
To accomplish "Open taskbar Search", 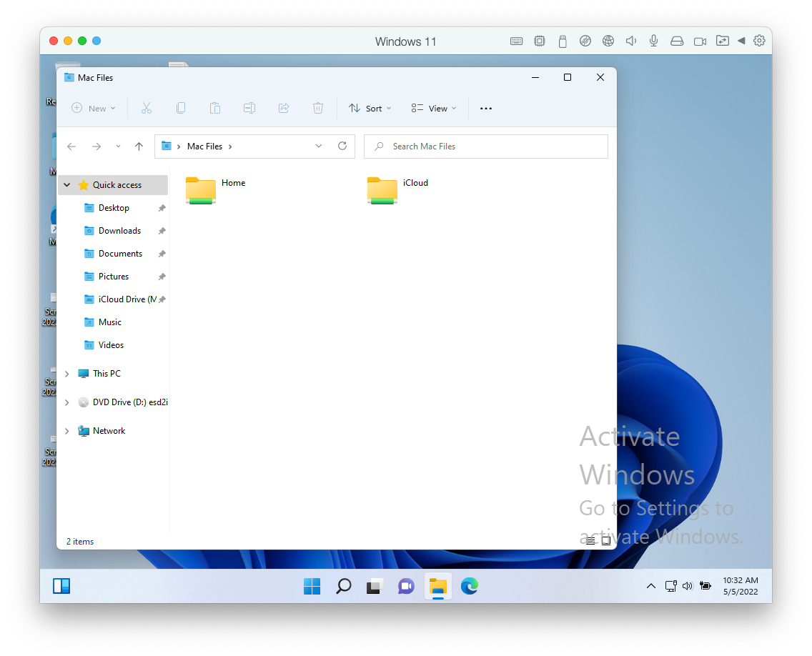I will tap(343, 586).
